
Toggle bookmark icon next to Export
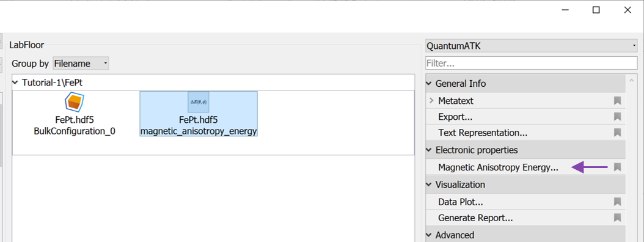tap(617, 117)
